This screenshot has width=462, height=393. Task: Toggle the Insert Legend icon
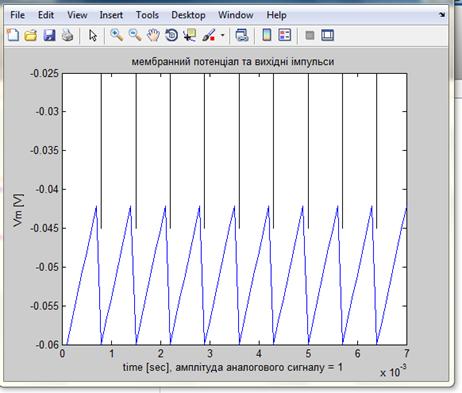285,35
